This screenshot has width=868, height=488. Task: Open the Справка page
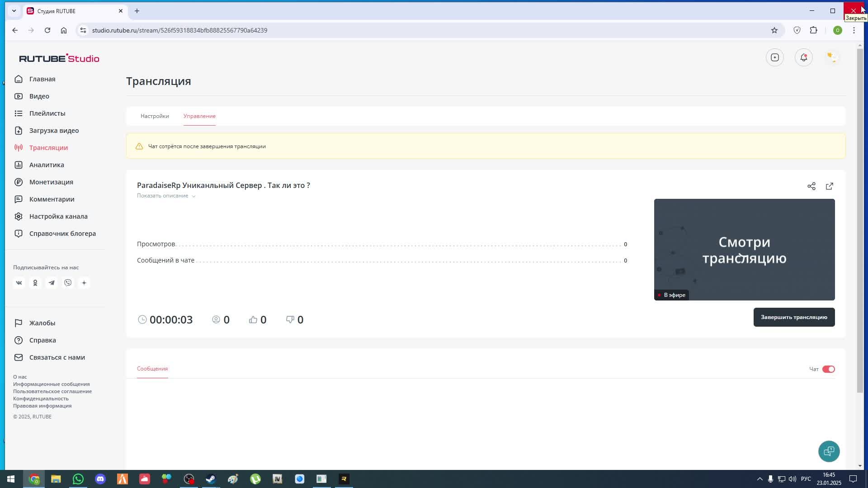click(x=42, y=340)
